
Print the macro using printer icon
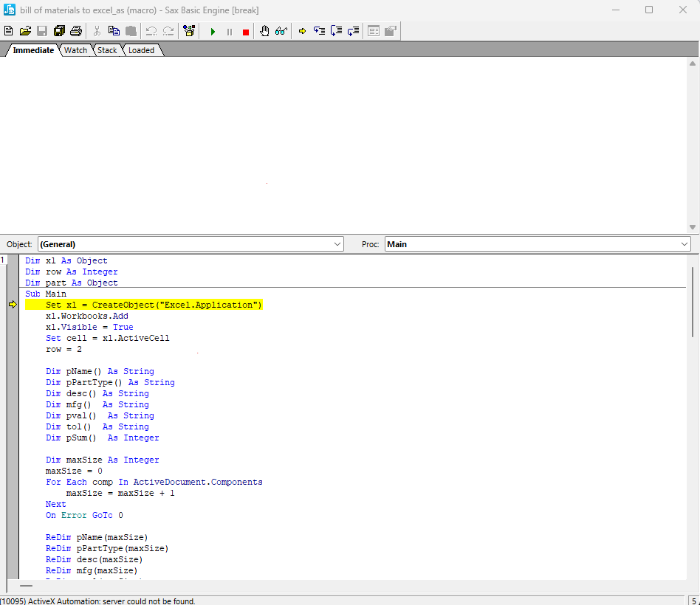pyautogui.click(x=76, y=31)
